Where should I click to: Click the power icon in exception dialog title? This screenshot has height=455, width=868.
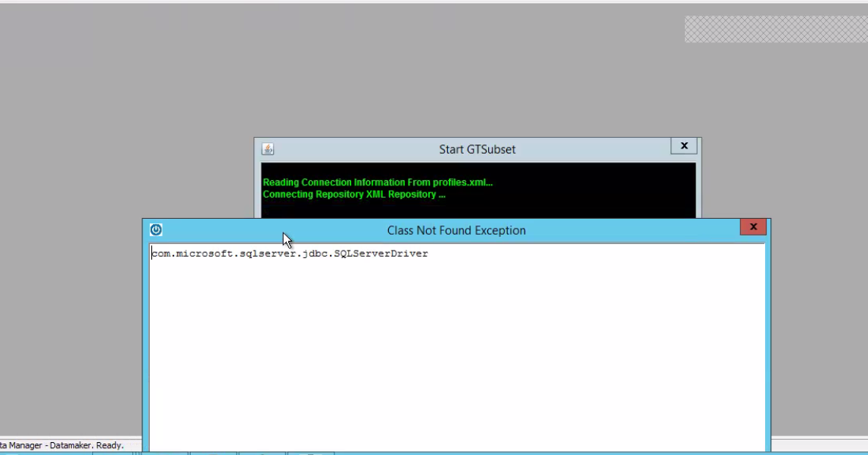point(156,229)
